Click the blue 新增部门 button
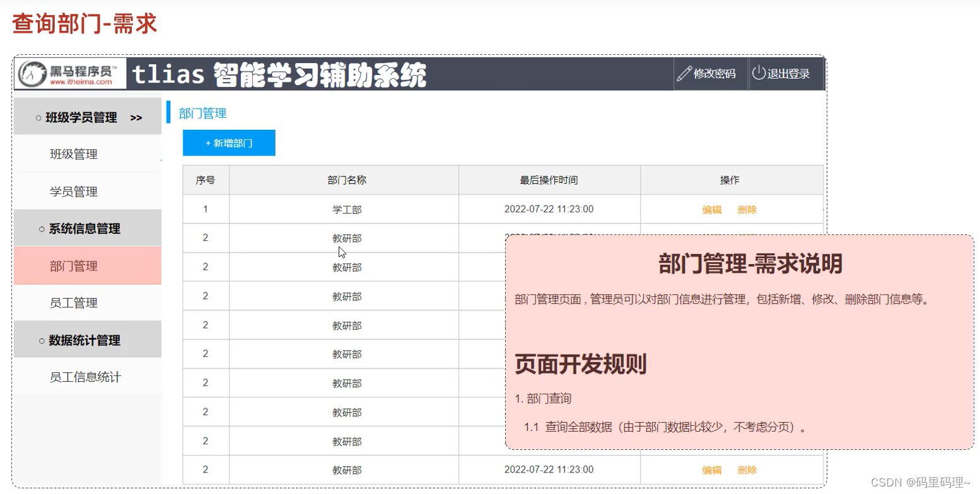Viewport: 980px width, 494px height. click(229, 143)
